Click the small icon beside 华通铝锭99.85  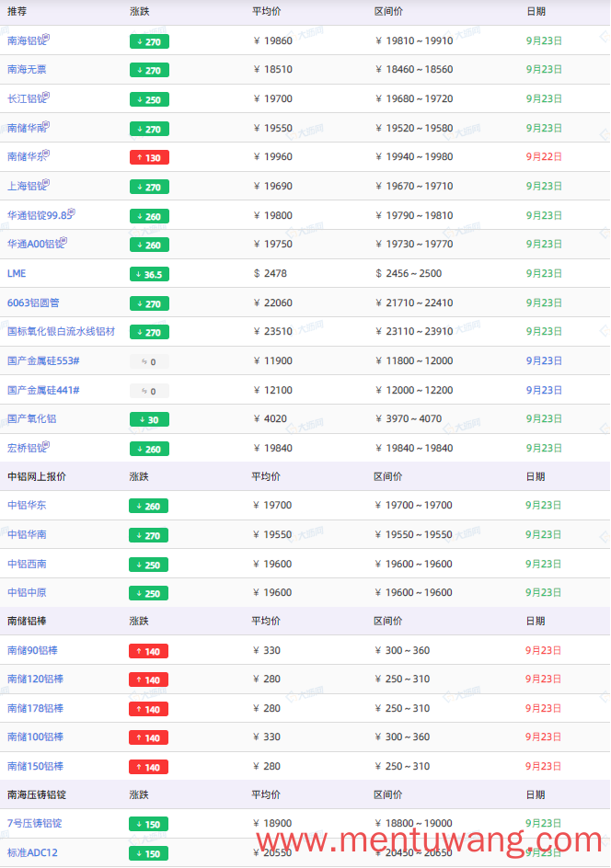72,212
